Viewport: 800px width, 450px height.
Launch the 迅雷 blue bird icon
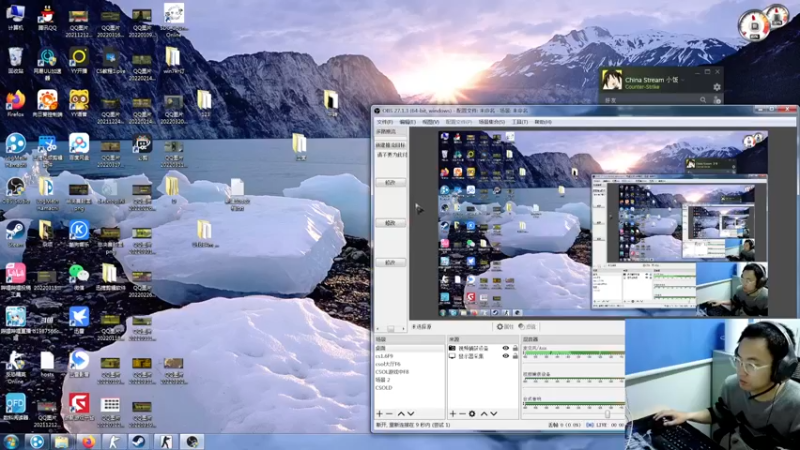(79, 320)
